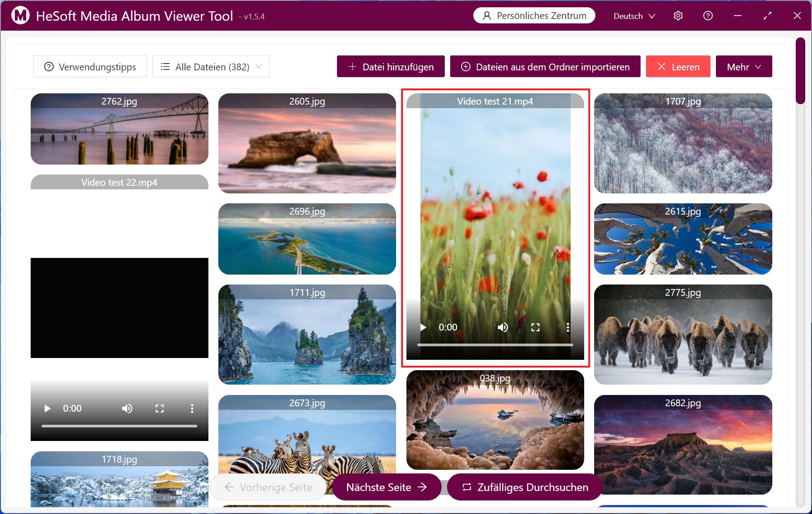
Task: Expand the Mehr dropdown menu
Action: coord(744,67)
